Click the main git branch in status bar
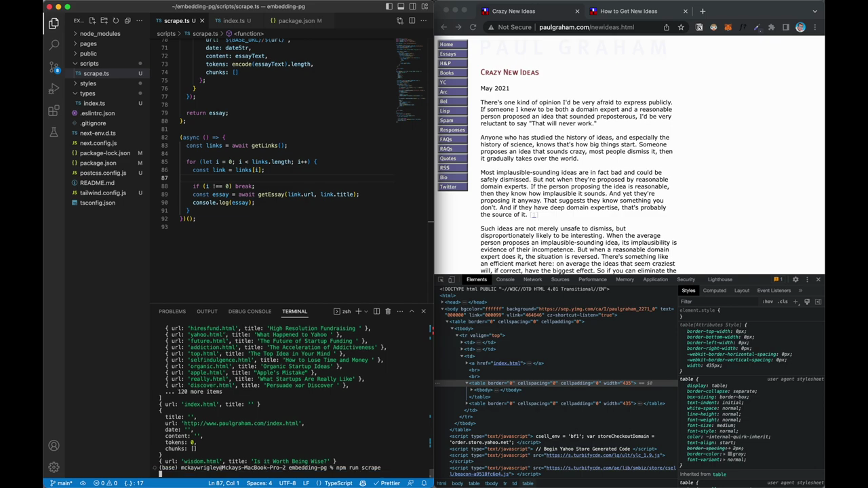 (62, 483)
